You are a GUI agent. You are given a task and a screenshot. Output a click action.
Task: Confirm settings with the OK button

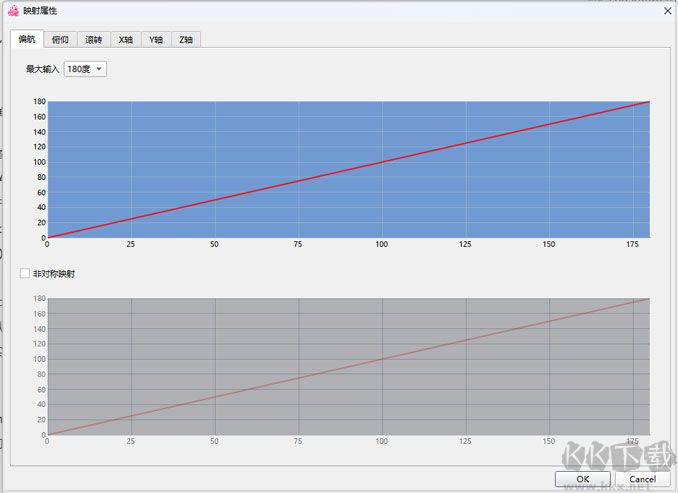[583, 479]
